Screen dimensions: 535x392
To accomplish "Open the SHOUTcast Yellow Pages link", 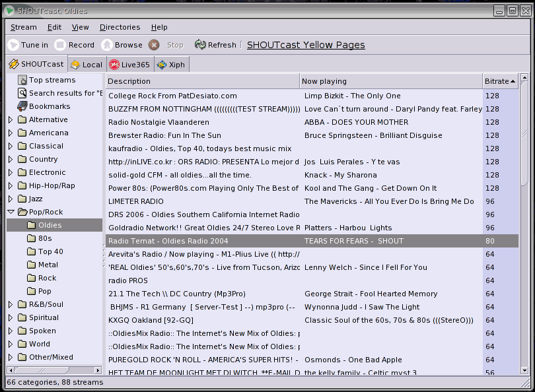I will coord(306,45).
